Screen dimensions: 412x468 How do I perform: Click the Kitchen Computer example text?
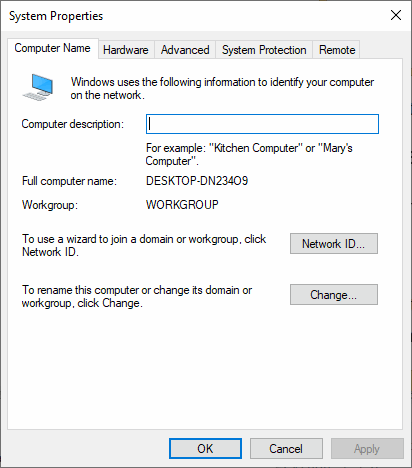click(x=256, y=148)
